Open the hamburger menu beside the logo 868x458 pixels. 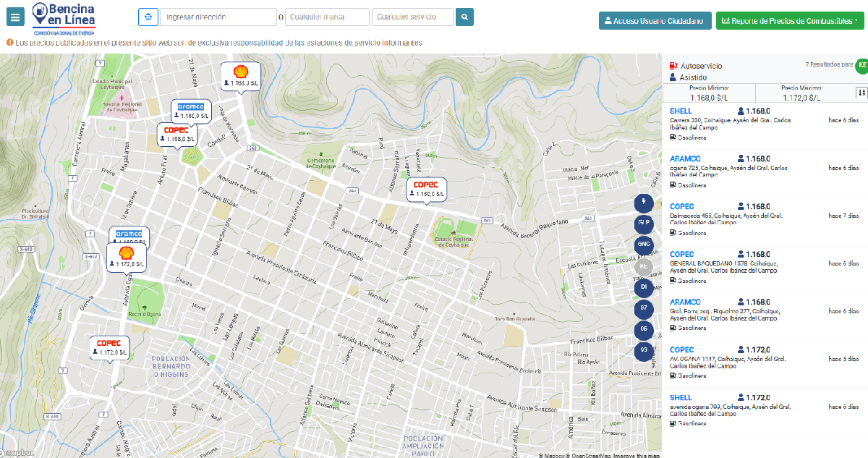pyautogui.click(x=16, y=17)
